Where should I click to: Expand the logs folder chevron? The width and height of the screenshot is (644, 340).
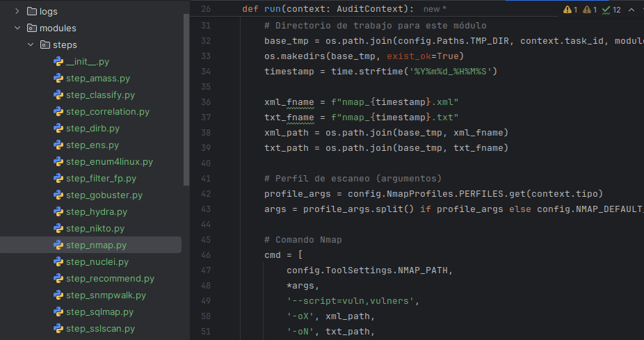(x=17, y=12)
